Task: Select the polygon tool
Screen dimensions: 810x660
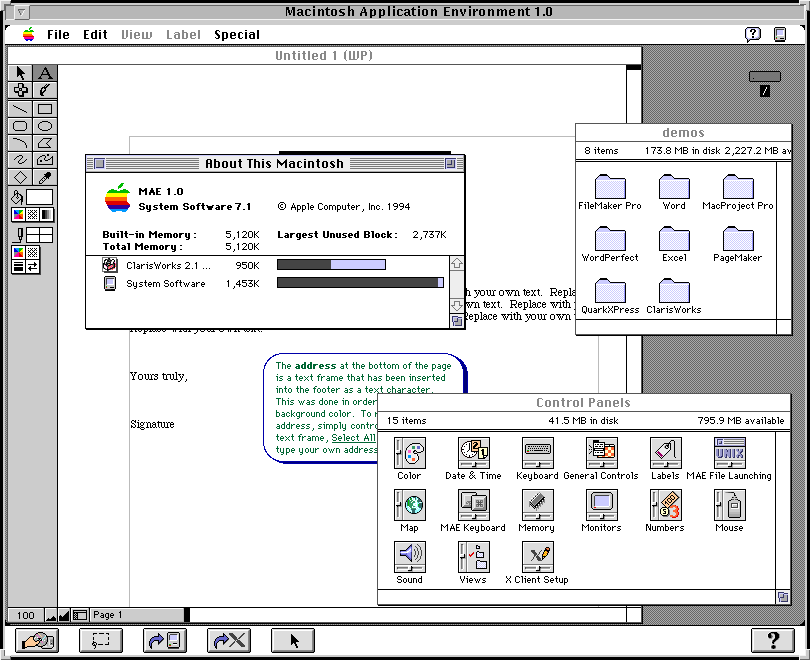Action: 45,143
